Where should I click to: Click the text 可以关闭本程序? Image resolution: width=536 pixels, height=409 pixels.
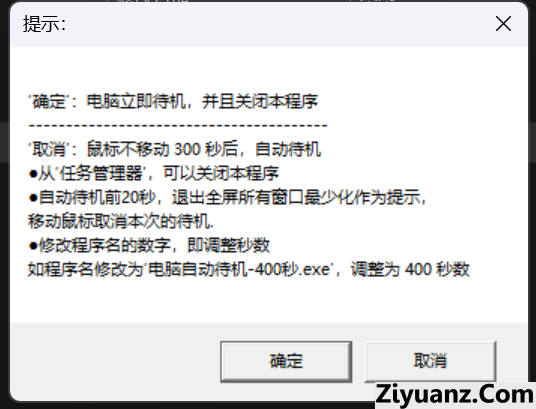[221, 173]
